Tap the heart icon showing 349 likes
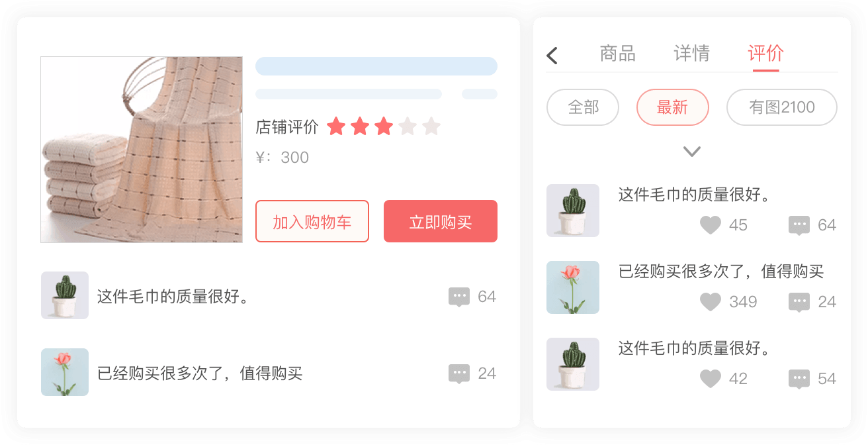The height and width of the screenshot is (445, 868). 710,302
